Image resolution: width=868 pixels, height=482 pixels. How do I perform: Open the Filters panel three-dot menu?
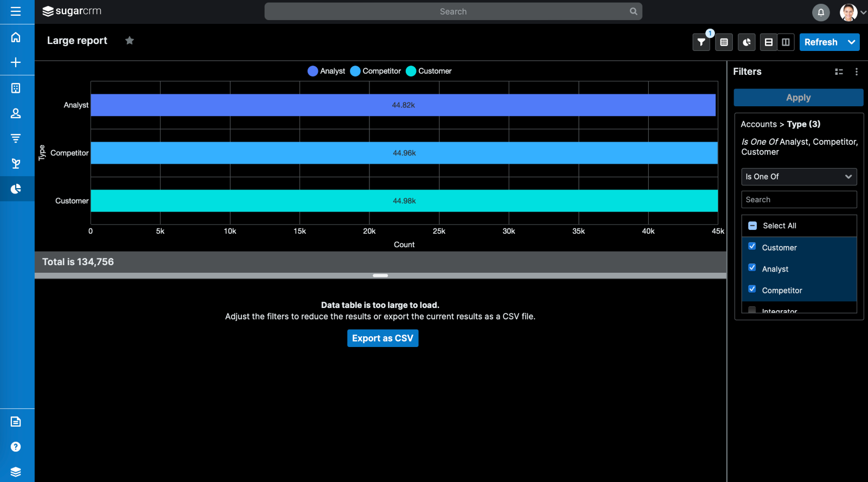(x=856, y=72)
